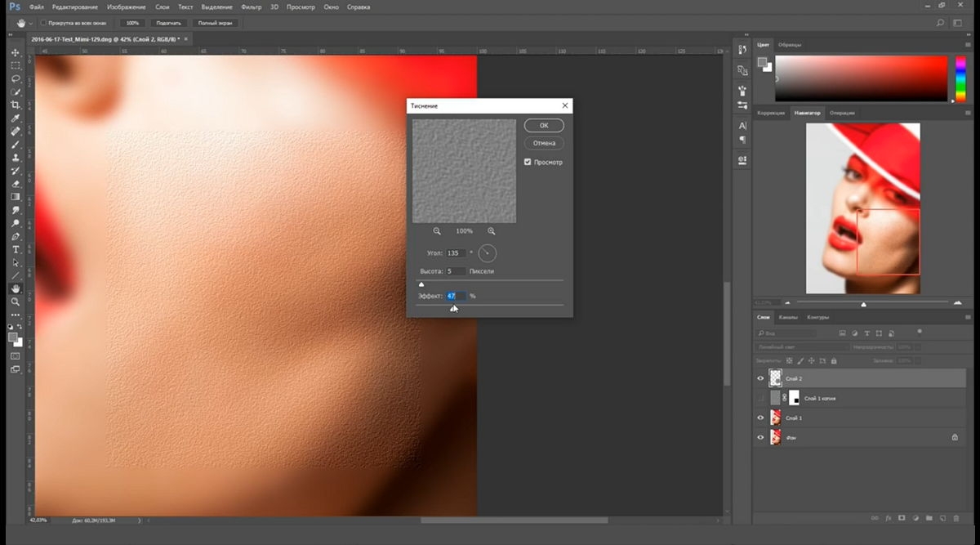Toggle Quick Mask mode
The width and height of the screenshot is (980, 545).
click(16, 355)
